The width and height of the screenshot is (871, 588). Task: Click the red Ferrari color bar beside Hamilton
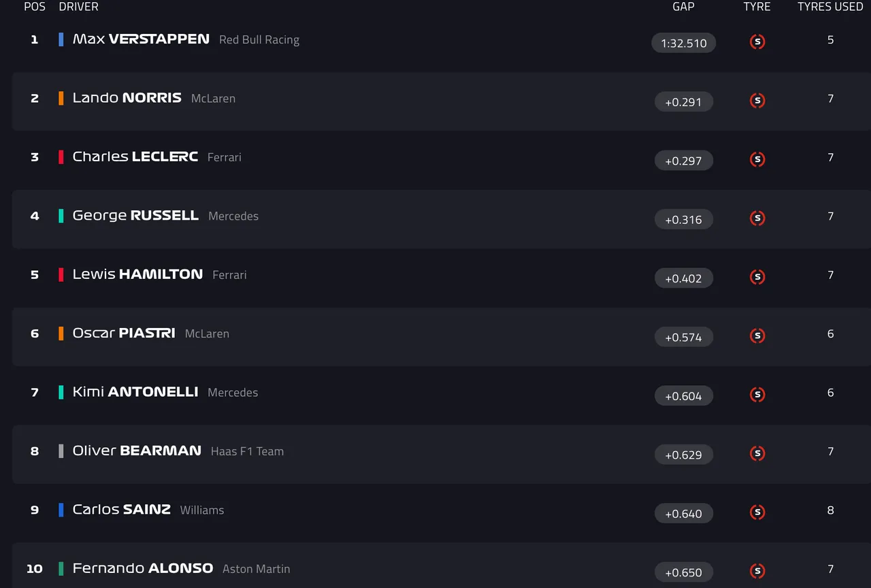[61, 275]
